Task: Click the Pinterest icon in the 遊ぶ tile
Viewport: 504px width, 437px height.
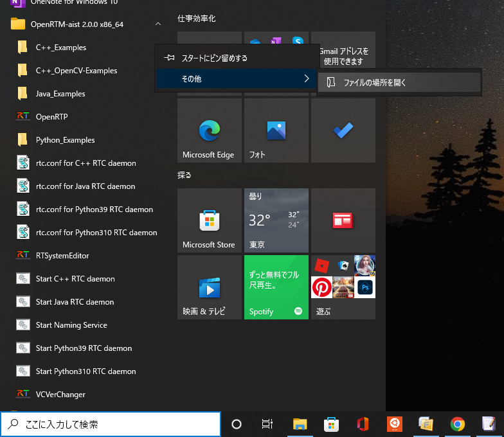Action: 321,288
